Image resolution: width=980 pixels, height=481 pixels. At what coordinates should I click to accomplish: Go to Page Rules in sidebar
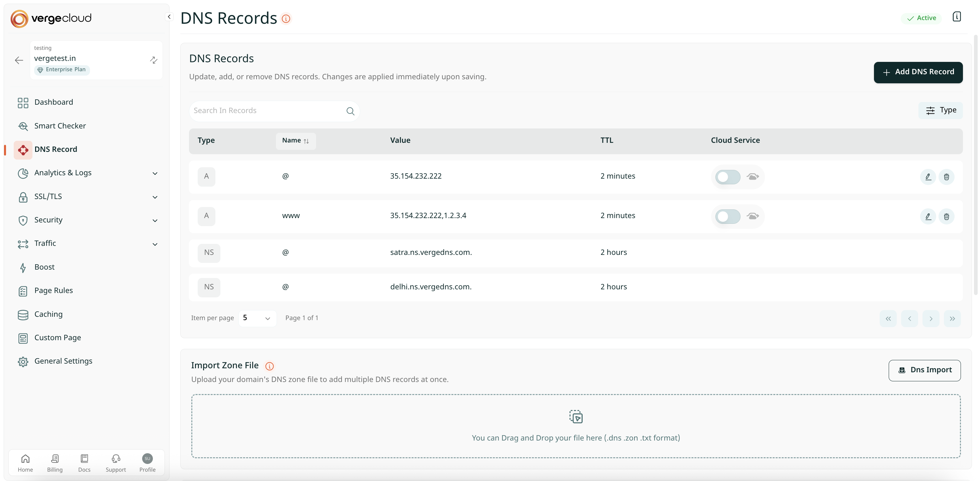coord(53,291)
